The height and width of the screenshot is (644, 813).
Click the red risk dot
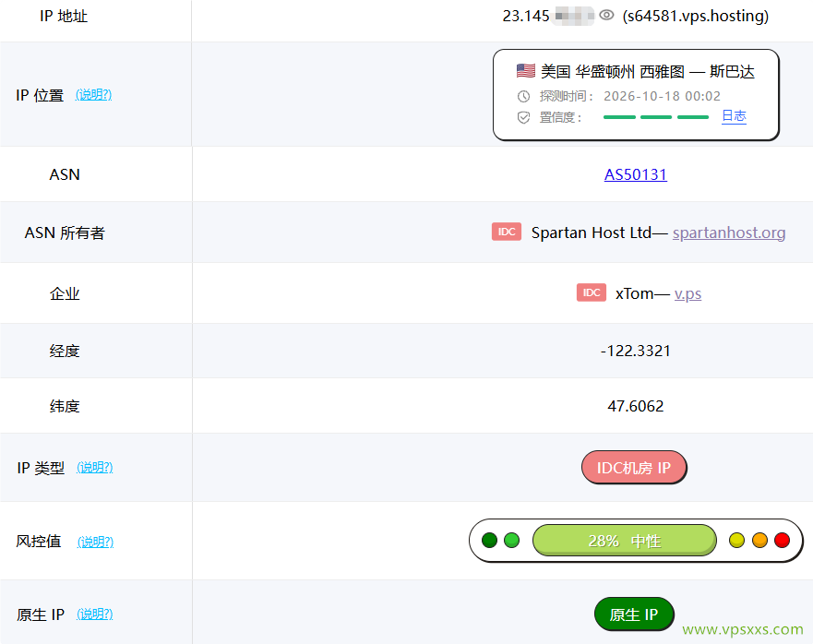782,541
